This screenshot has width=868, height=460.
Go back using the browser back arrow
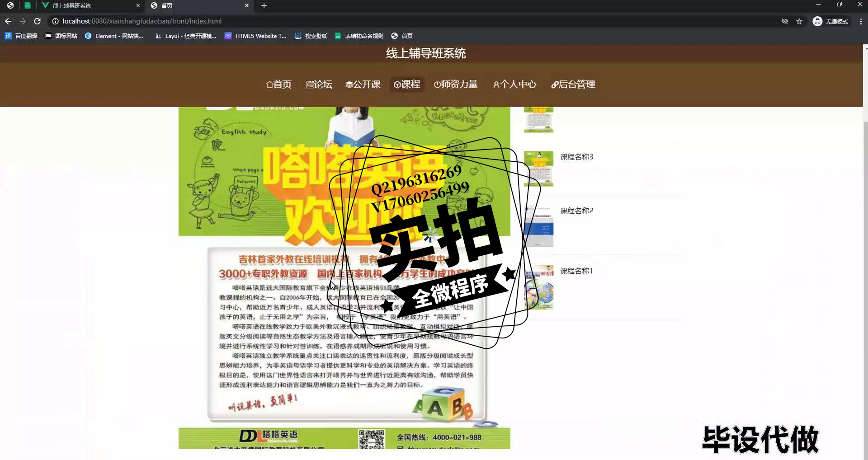(x=8, y=21)
